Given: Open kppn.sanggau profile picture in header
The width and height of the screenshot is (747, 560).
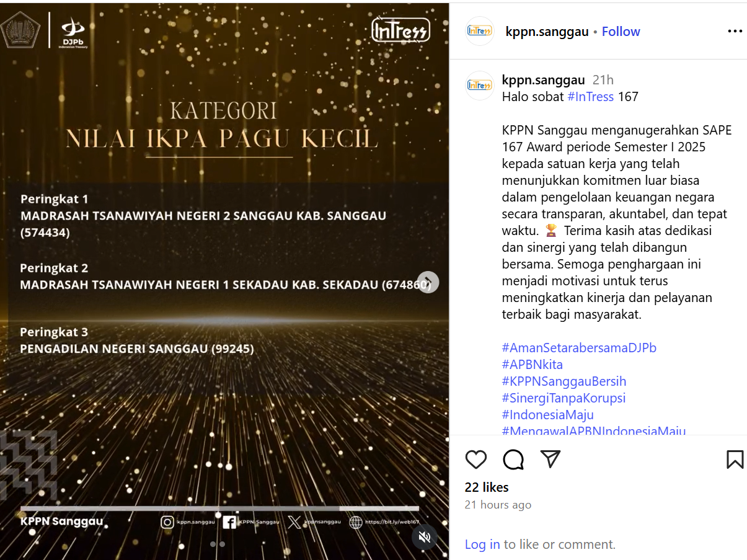Looking at the screenshot, I should (x=480, y=31).
